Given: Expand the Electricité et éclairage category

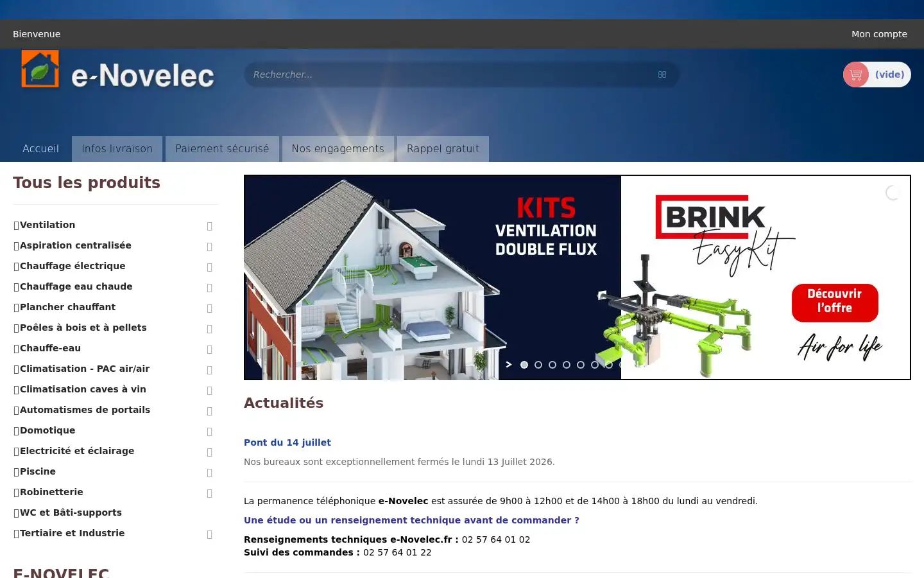Looking at the screenshot, I should click(210, 452).
